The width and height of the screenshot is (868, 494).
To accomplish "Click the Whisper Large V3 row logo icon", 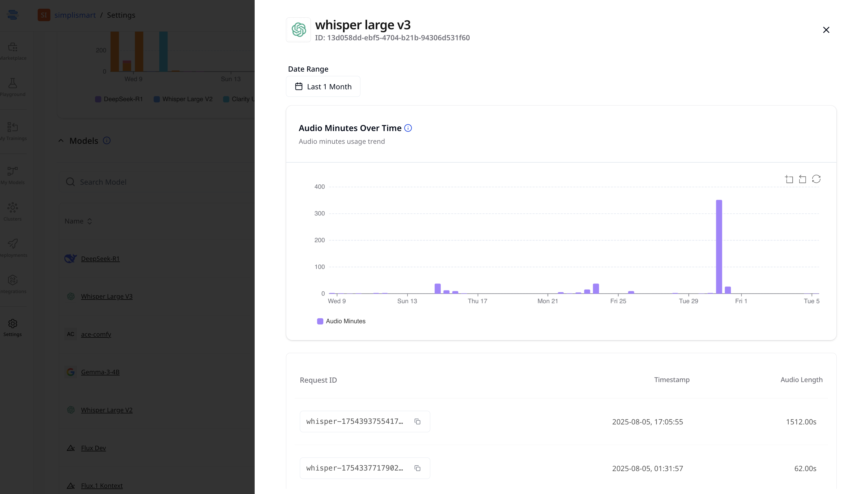I will point(70,296).
